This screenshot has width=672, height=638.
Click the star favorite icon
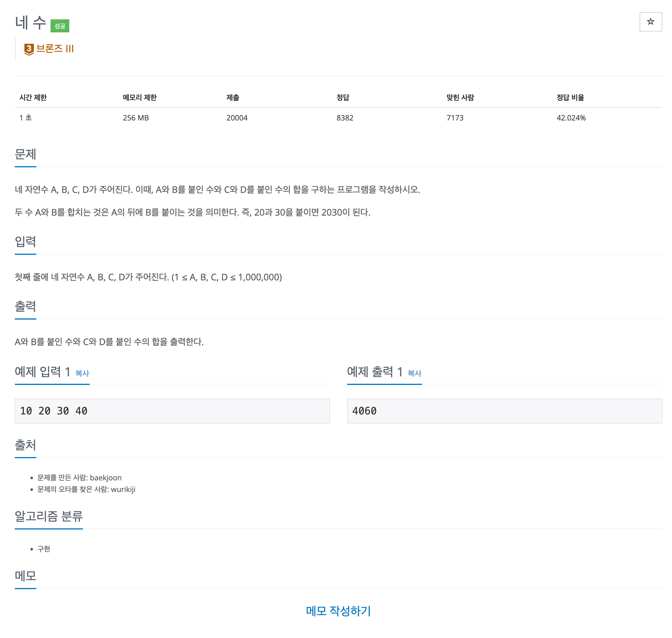click(x=650, y=22)
